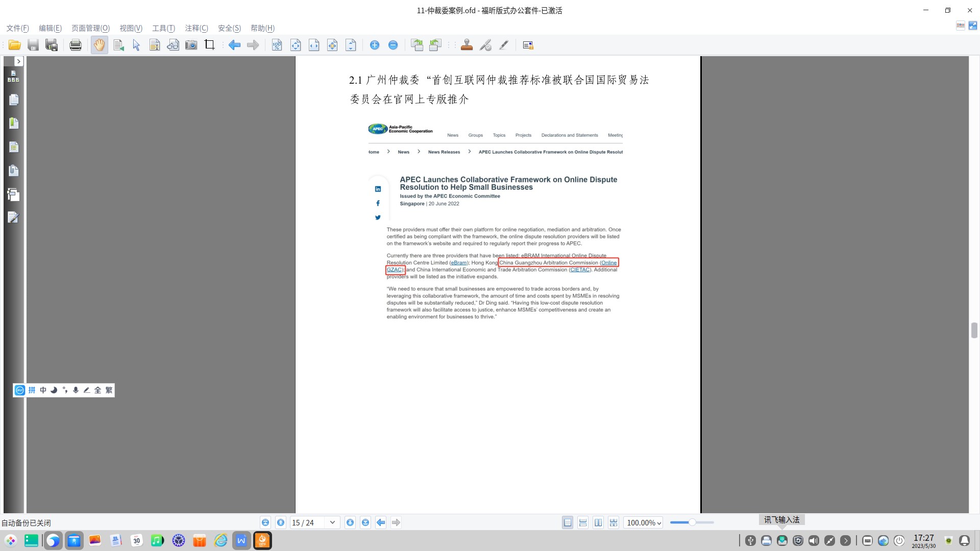The image size is (980, 551).
Task: Select the Stamp tool
Action: click(467, 45)
